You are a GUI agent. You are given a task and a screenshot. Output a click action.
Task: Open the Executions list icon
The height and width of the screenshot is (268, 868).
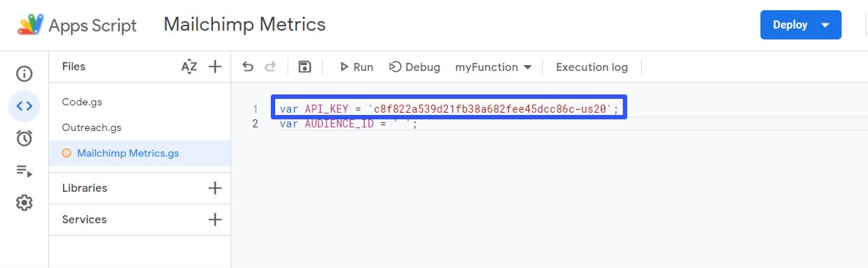point(24,171)
